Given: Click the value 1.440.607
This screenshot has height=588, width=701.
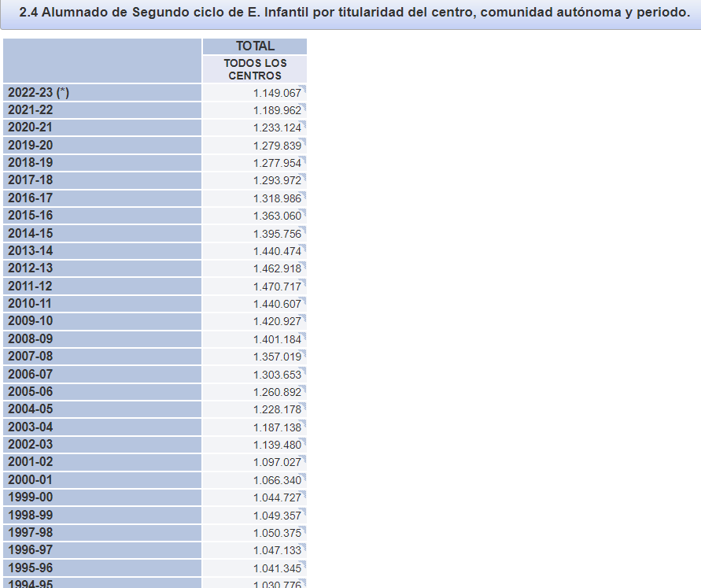Looking at the screenshot, I should point(278,304).
